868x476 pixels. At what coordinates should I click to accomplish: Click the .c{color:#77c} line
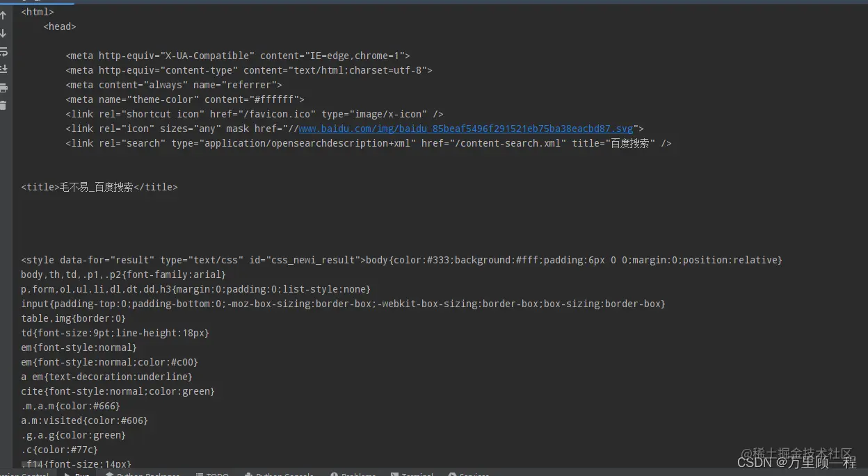click(60, 450)
